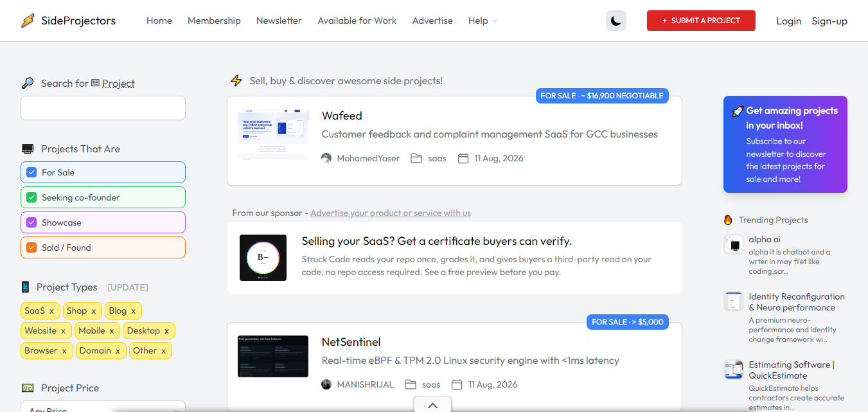Remove the SaaS project type tag

(52, 311)
